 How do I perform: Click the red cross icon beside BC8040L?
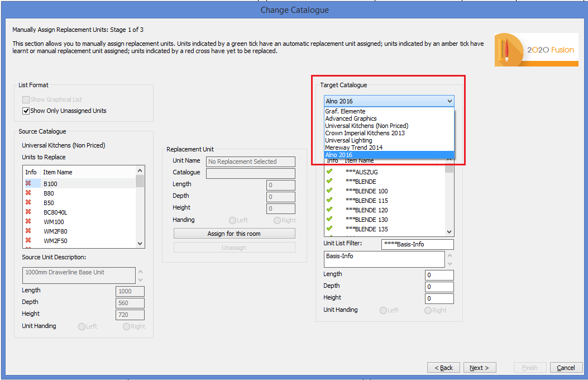click(x=28, y=212)
